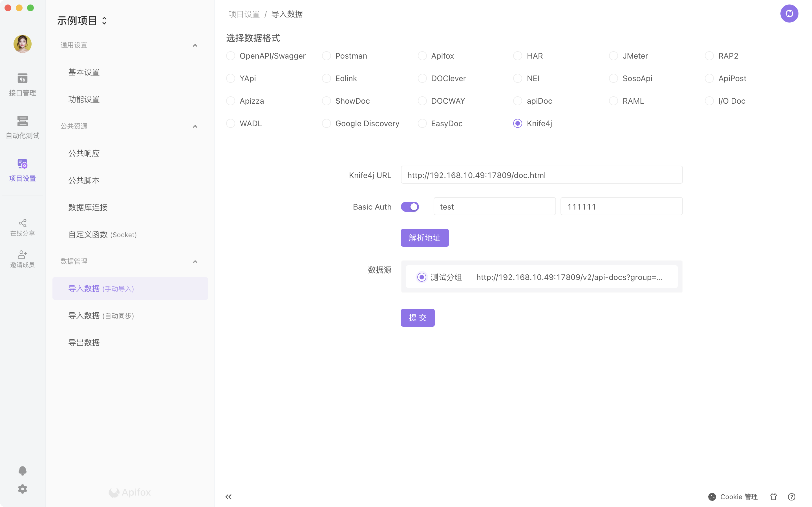Select the 测试分组 data source radio
Viewport: 812px width, 507px height.
click(422, 277)
